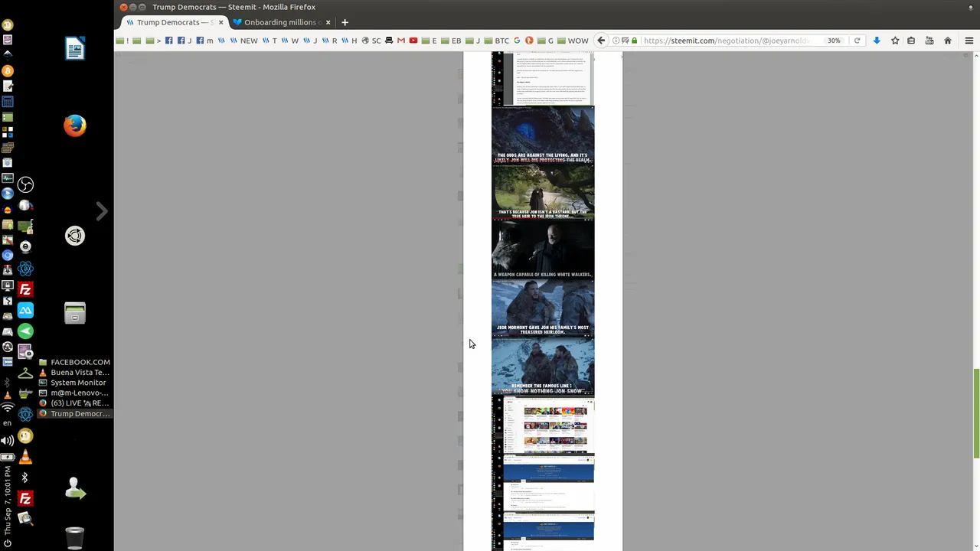Click the en keyboard layout indicator

8,423
